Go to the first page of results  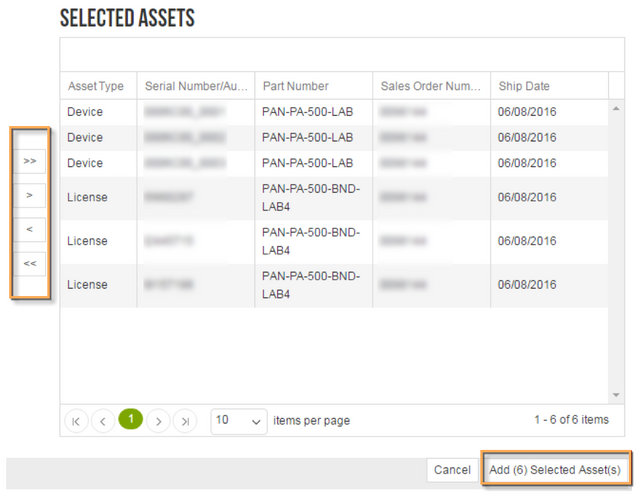pyautogui.click(x=76, y=421)
